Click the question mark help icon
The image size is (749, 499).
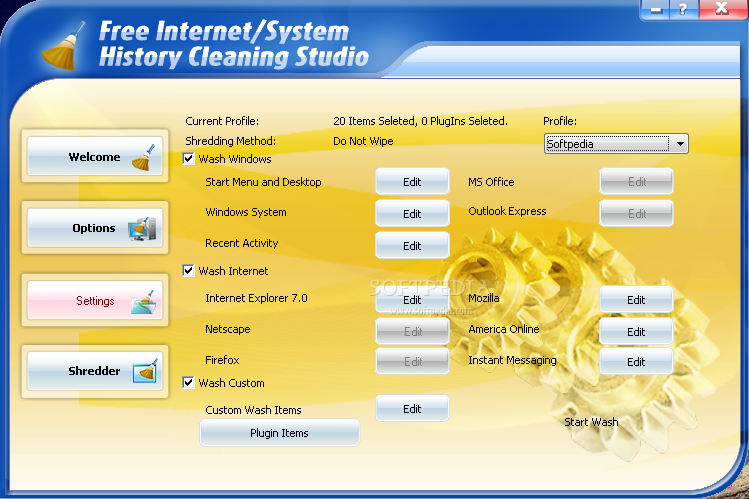point(683,9)
